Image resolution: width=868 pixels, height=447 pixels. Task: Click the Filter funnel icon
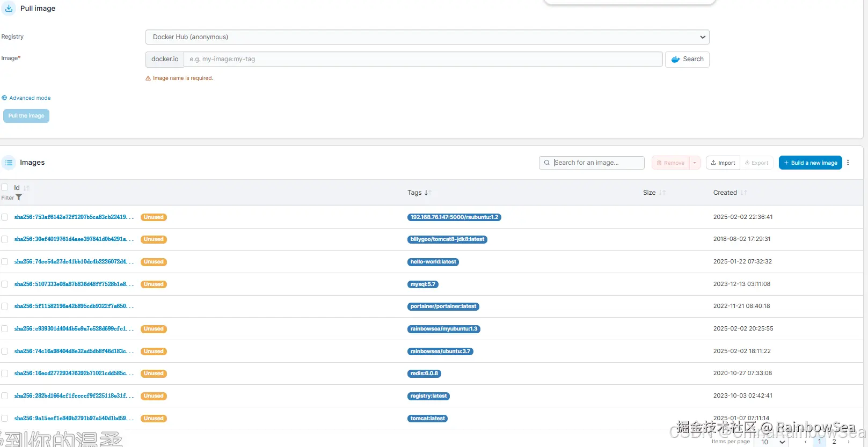(x=19, y=197)
